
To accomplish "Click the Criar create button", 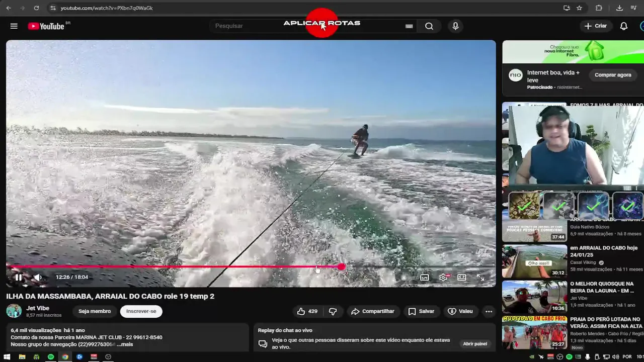I will click(596, 26).
